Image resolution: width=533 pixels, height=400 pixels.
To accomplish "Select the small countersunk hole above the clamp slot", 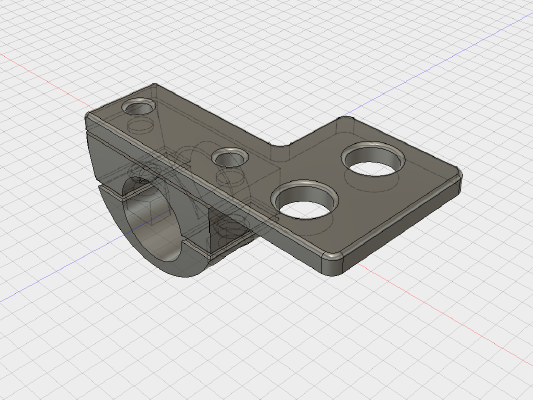I will (x=230, y=158).
